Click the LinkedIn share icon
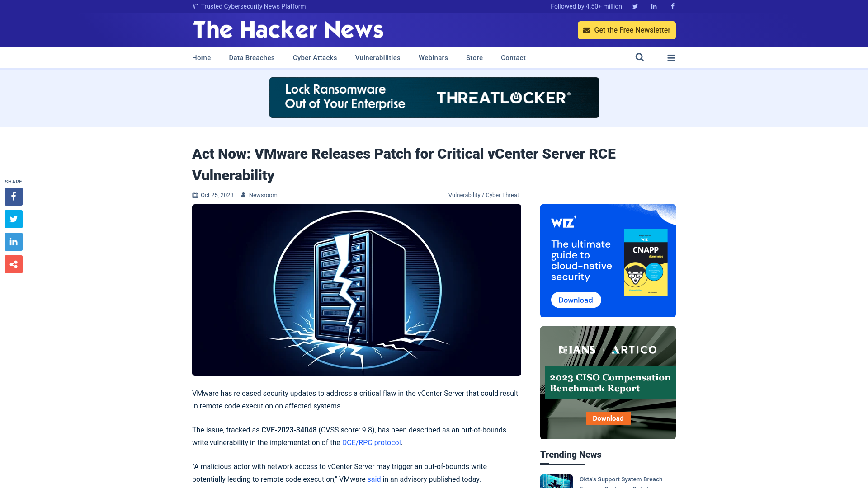 click(13, 241)
